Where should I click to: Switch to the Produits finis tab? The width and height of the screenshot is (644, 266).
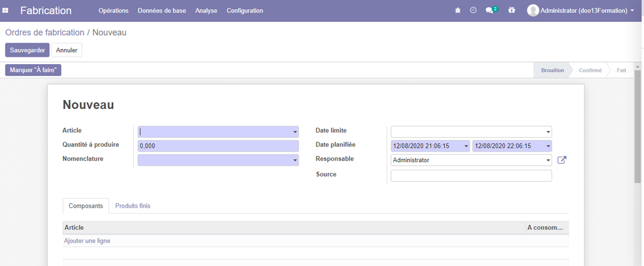click(133, 206)
